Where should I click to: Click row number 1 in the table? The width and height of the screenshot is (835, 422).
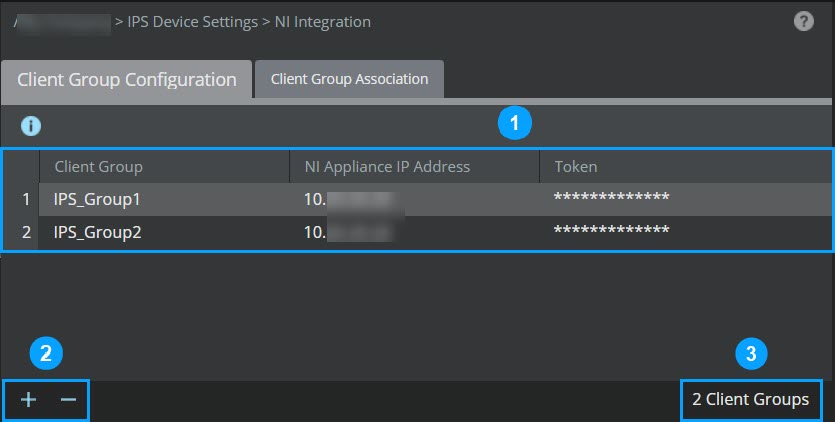pyautogui.click(x=26, y=199)
